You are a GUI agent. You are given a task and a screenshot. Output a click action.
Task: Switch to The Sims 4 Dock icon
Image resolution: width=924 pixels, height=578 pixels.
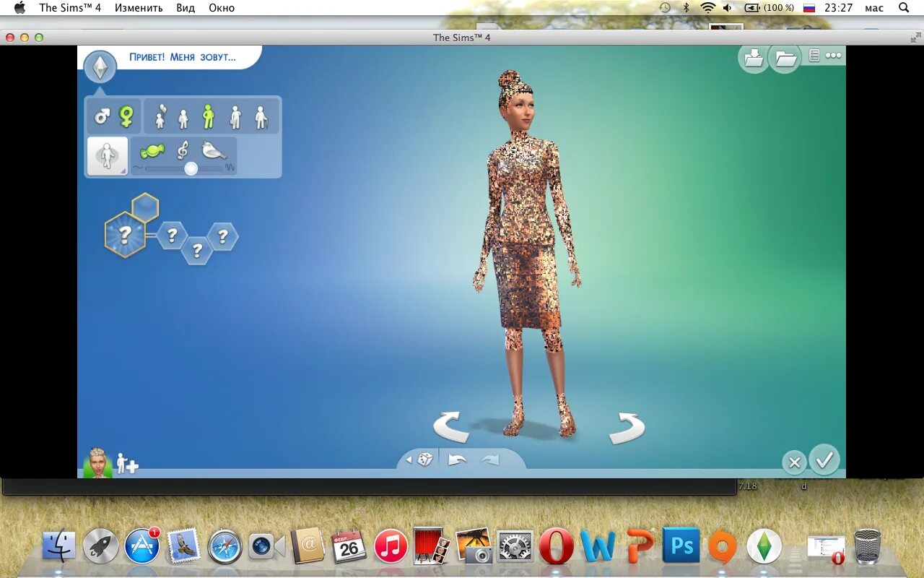[x=764, y=547]
